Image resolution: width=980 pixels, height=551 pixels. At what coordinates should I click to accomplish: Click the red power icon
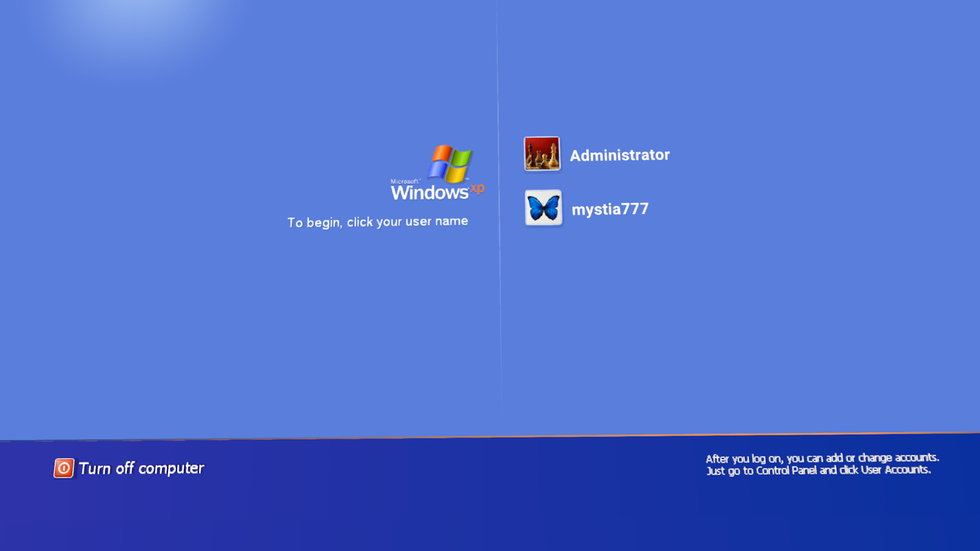tap(64, 468)
